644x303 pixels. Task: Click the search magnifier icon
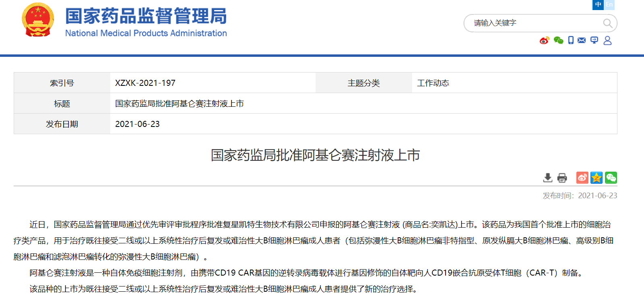point(608,23)
